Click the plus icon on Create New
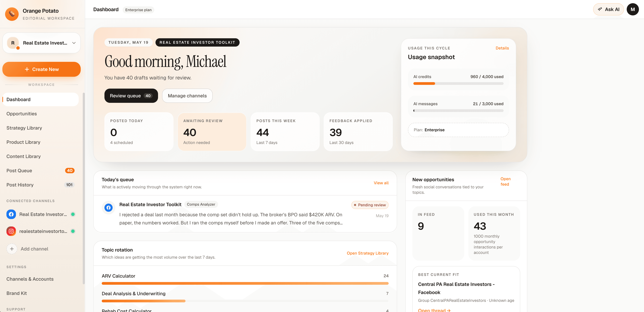Image resolution: width=644 pixels, height=312 pixels. click(27, 69)
